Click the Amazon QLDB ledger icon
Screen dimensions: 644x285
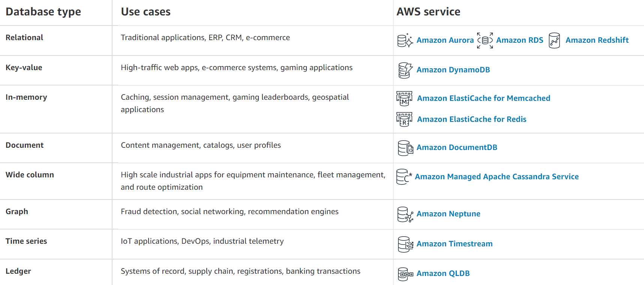pyautogui.click(x=405, y=274)
